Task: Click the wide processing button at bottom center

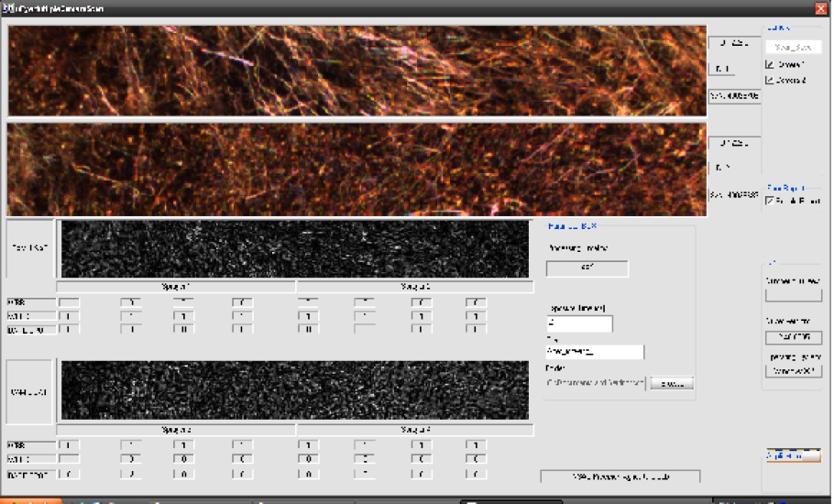Action: [620, 477]
